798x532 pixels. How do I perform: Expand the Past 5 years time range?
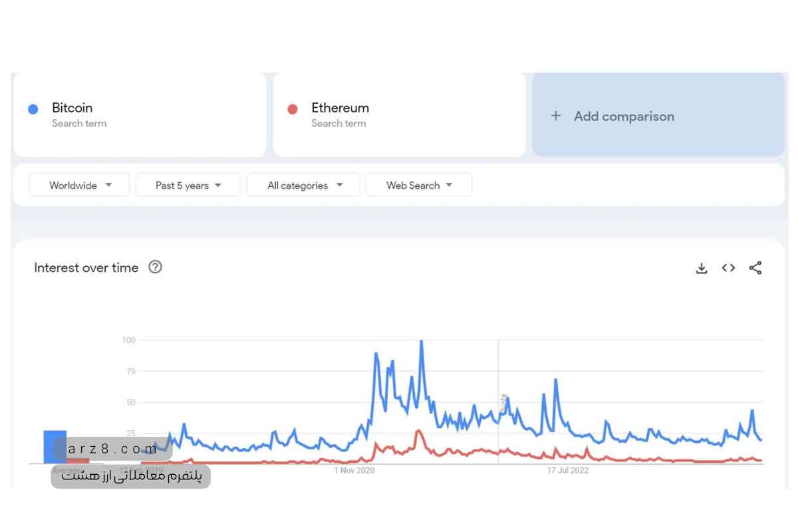pos(188,186)
